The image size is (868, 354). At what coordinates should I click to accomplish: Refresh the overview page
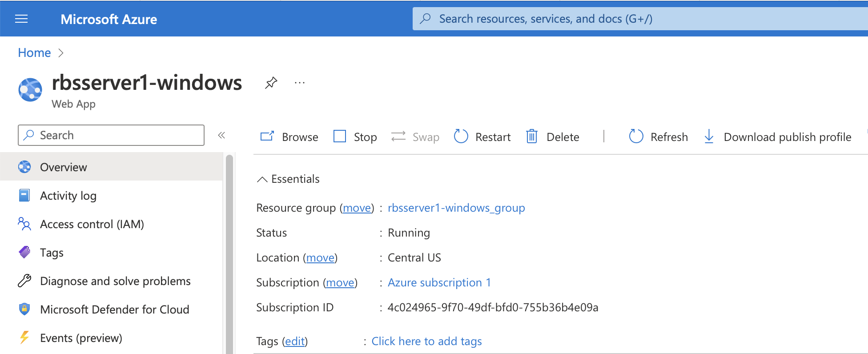(x=658, y=137)
